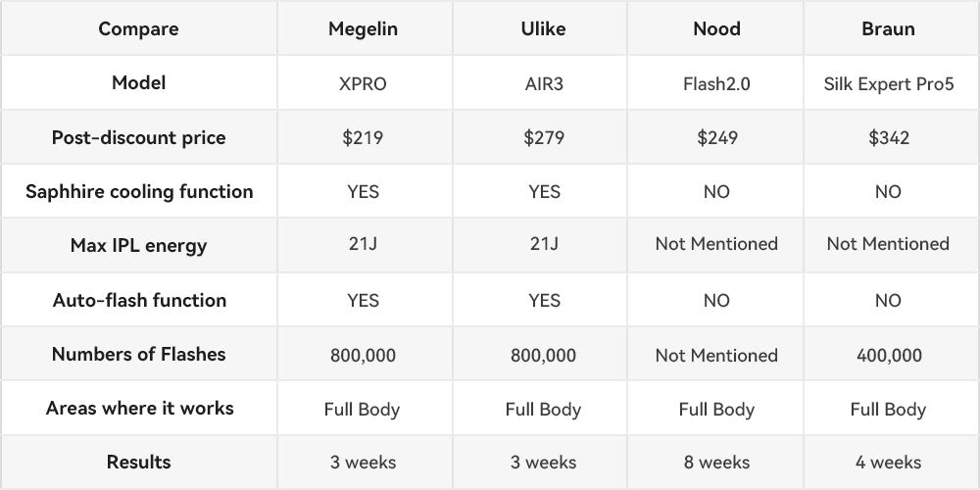
Task: Click the Compare header cell
Action: click(138, 28)
